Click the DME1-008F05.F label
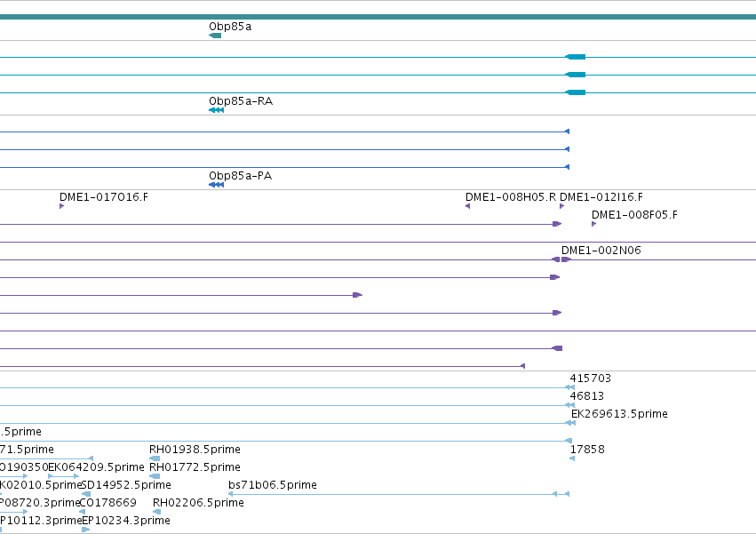 click(634, 215)
